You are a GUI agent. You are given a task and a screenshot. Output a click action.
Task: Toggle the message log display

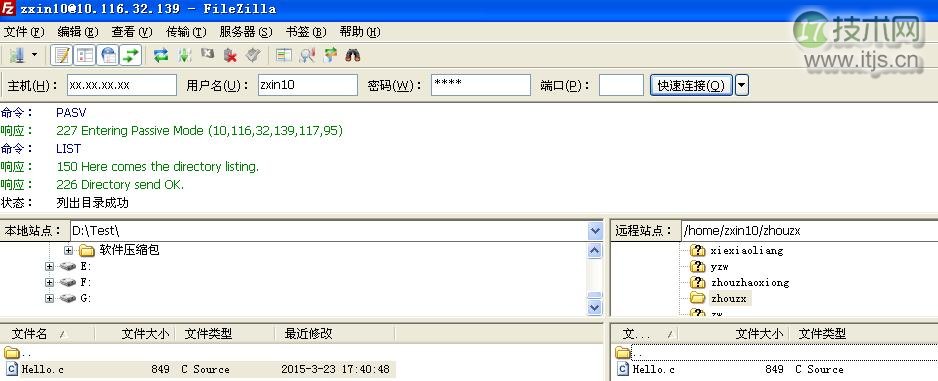pos(62,56)
